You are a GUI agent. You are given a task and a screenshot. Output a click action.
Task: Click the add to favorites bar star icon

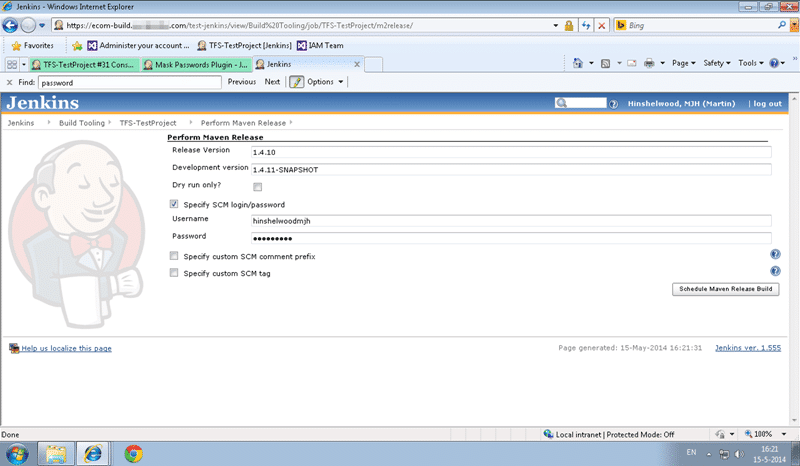77,46
